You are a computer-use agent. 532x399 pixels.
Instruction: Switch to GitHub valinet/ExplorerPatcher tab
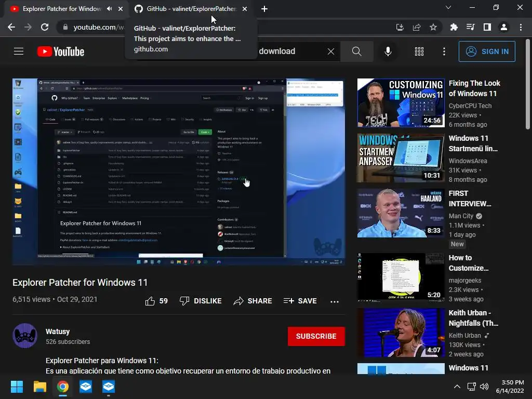tap(191, 9)
